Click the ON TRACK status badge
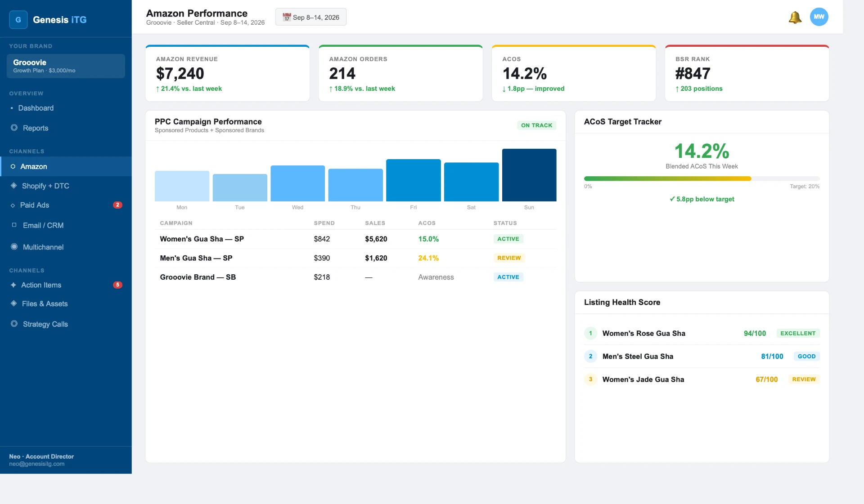 tap(536, 125)
